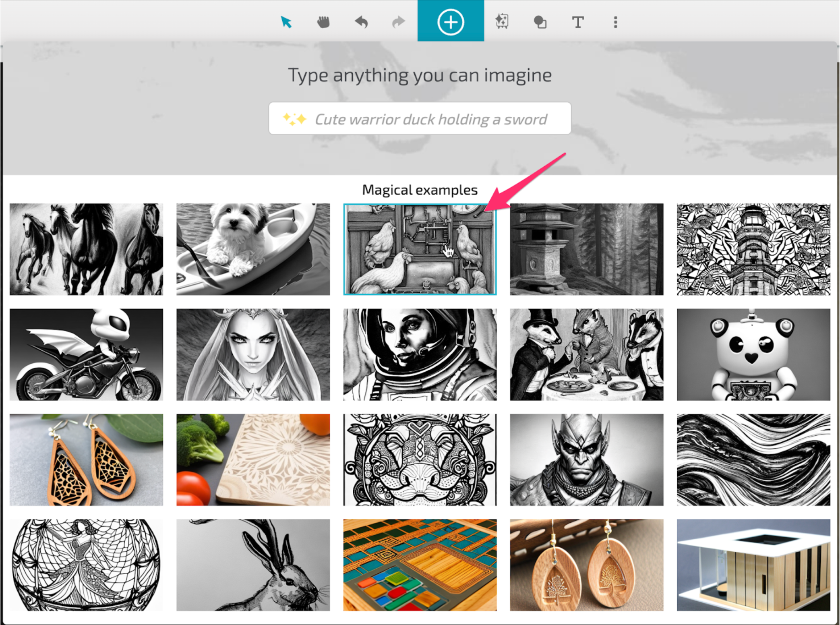Select the text T tool
Screen dimensions: 840x625
(577, 22)
